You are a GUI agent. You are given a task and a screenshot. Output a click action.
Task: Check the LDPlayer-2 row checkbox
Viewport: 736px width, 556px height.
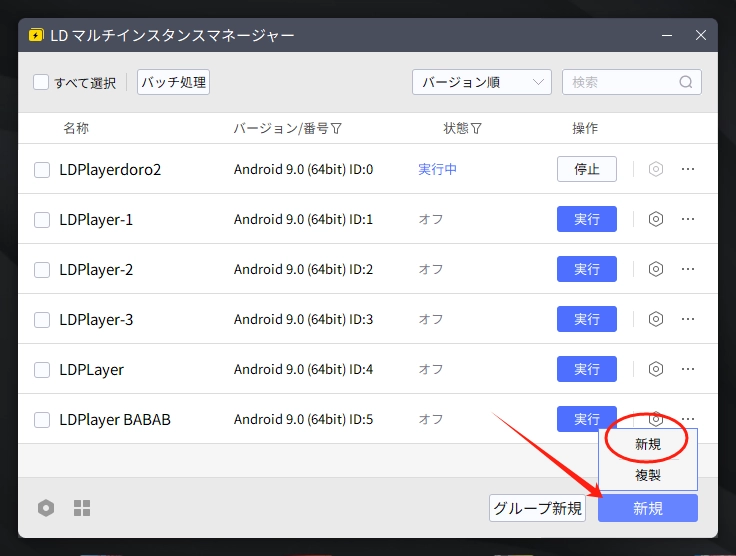(42, 270)
